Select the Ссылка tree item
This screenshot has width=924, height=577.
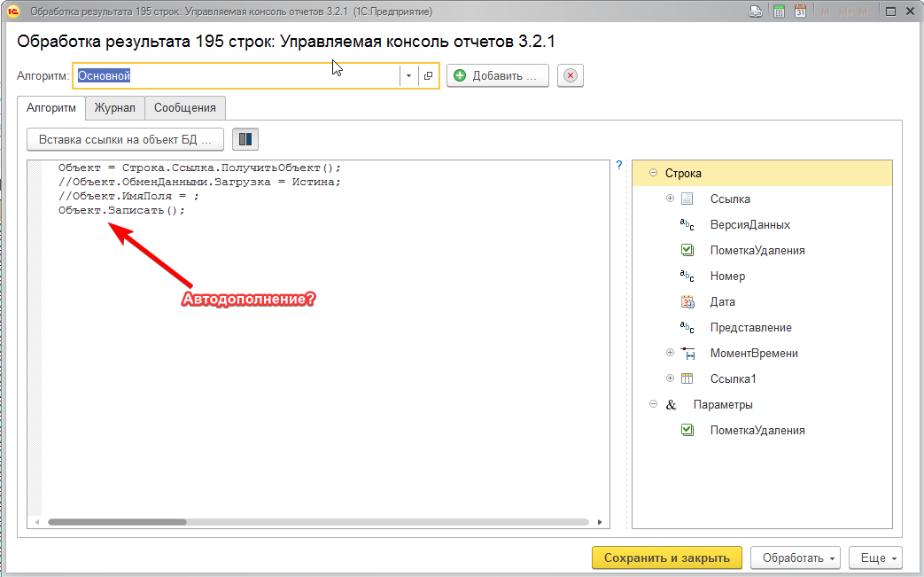click(x=730, y=199)
